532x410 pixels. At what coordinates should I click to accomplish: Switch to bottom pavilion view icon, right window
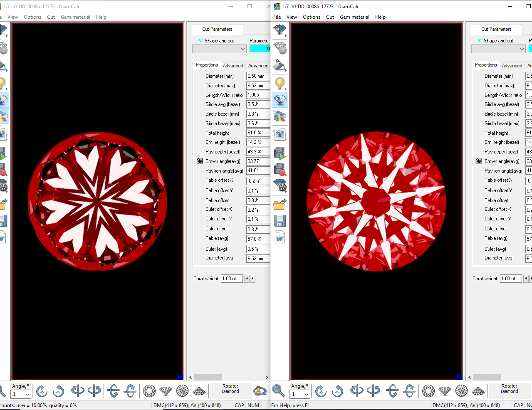click(461, 391)
